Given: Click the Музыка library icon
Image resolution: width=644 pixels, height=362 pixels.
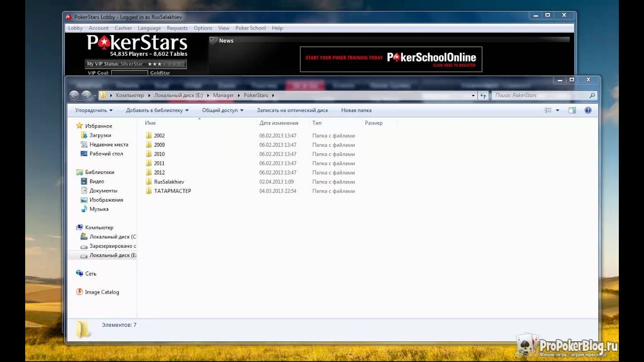Looking at the screenshot, I should 84,209.
